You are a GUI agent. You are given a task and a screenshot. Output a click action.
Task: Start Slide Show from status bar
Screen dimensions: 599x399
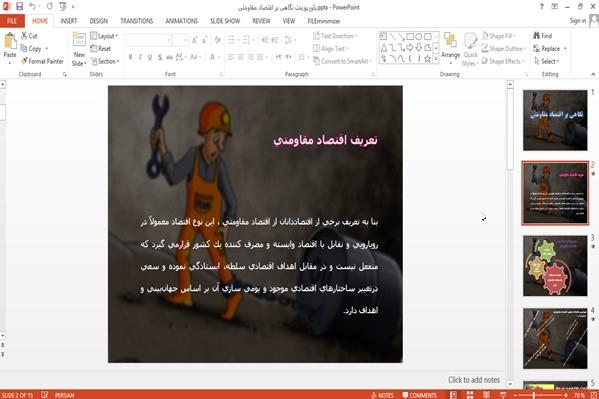tap(503, 395)
